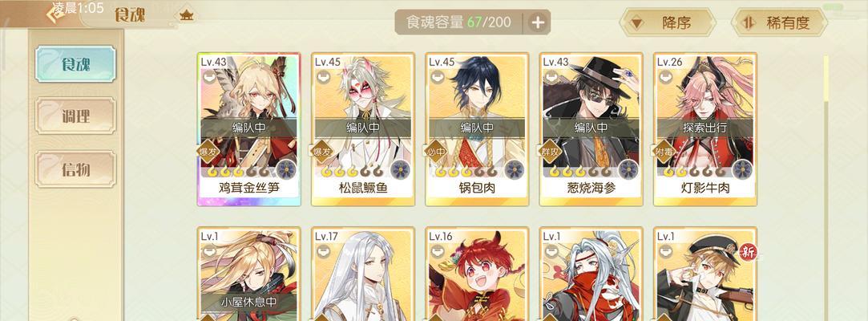Click the 必中 badge on 锅包肉

tap(437, 152)
